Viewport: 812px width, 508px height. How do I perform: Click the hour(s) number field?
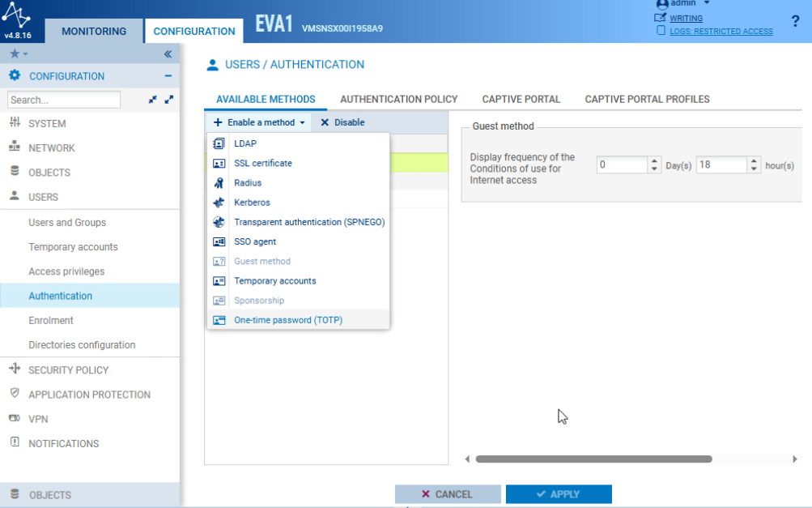[x=721, y=164]
